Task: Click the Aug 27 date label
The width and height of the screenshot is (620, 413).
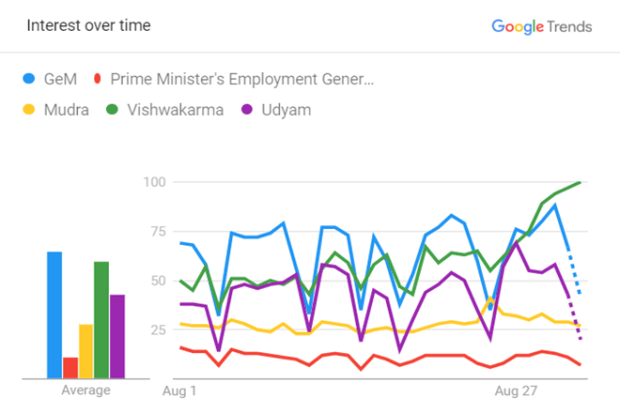Action: tap(517, 391)
